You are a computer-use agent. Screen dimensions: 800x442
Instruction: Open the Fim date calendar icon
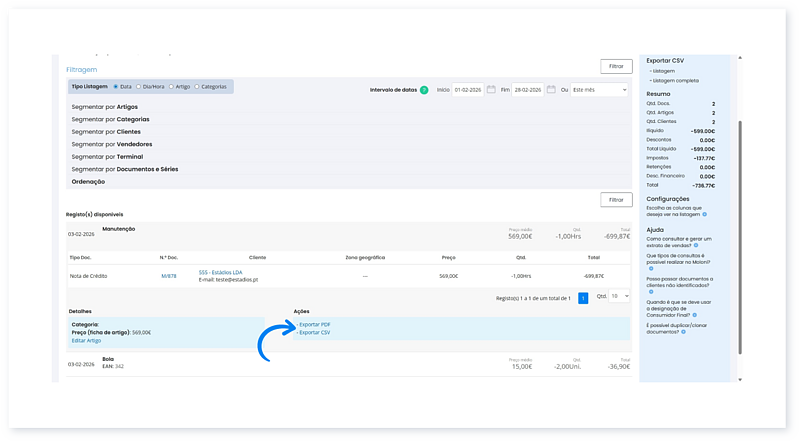click(x=550, y=90)
